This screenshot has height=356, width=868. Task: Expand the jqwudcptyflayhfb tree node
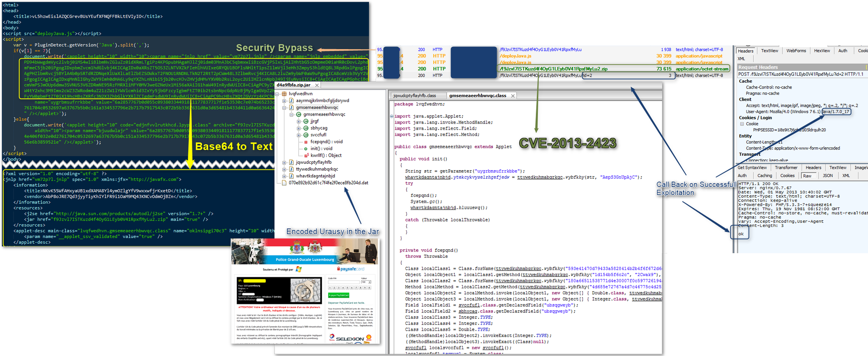pyautogui.click(x=284, y=163)
